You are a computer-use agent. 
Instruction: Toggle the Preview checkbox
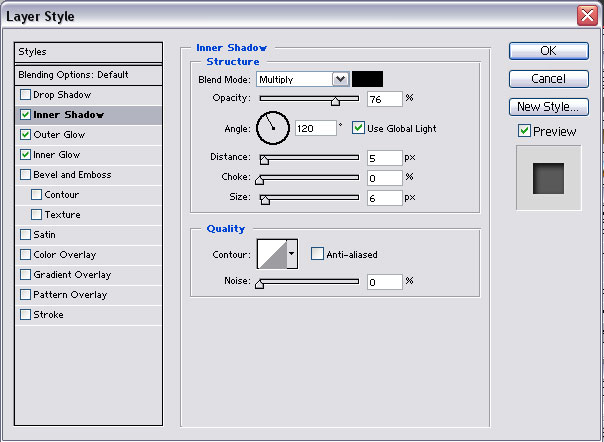(x=524, y=131)
